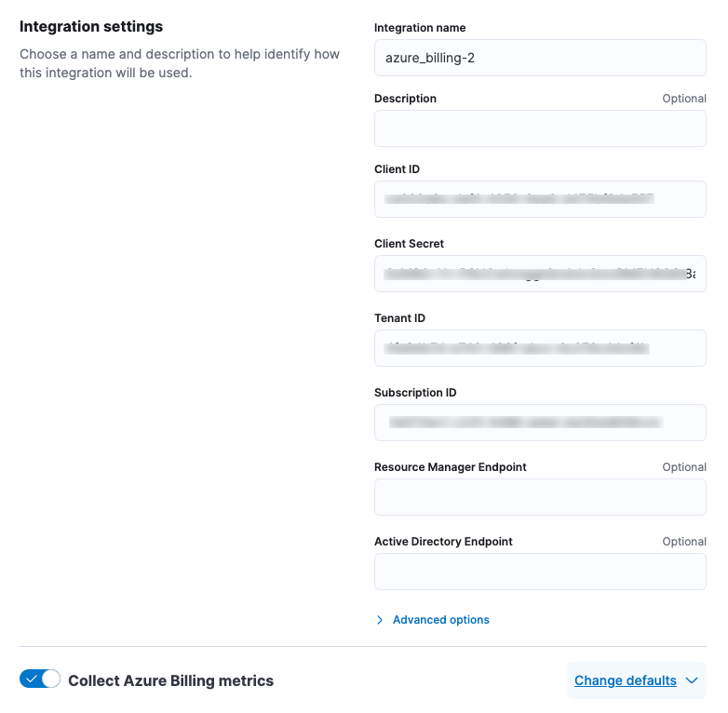Open the Change defaults link
This screenshot has height=713, width=728.
click(x=625, y=680)
